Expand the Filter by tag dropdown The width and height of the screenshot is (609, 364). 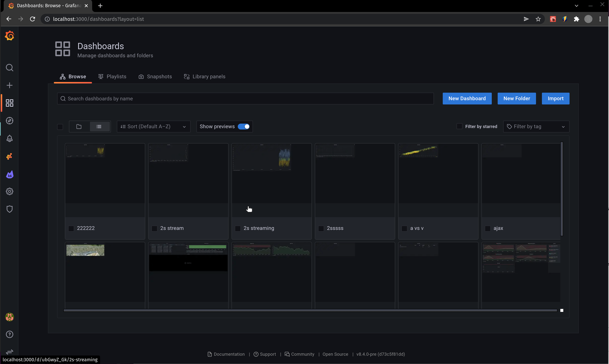click(536, 126)
